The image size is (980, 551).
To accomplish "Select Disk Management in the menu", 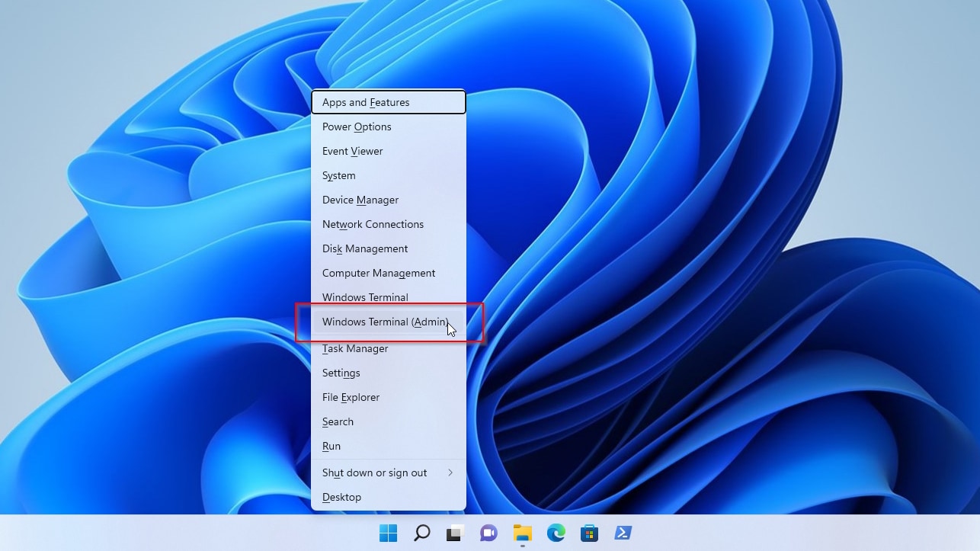I will (x=389, y=248).
